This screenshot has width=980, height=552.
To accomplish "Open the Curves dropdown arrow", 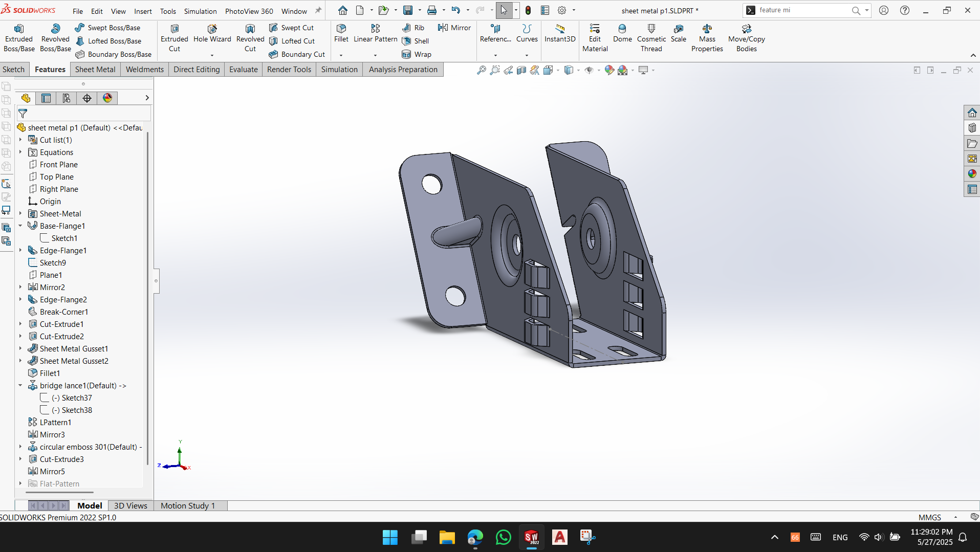I will (x=527, y=55).
